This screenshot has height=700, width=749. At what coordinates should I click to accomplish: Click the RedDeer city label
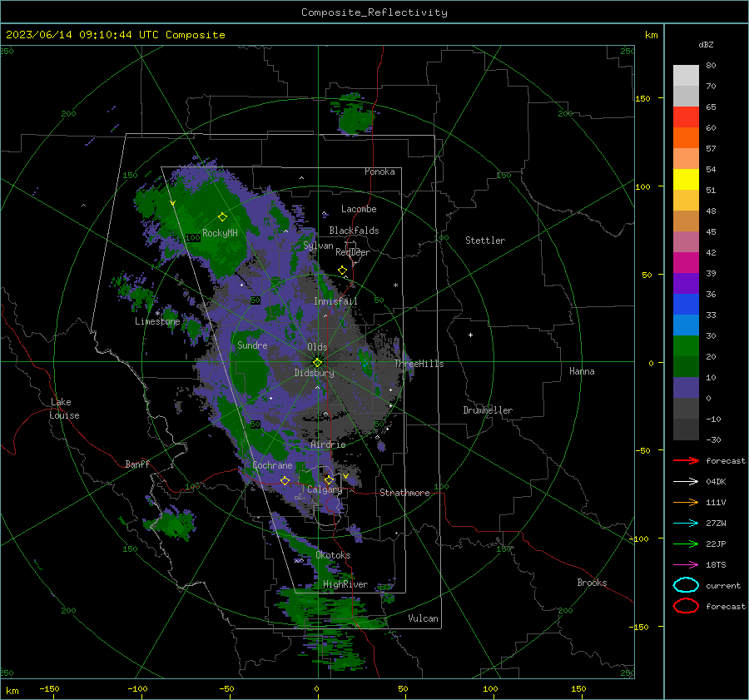353,252
